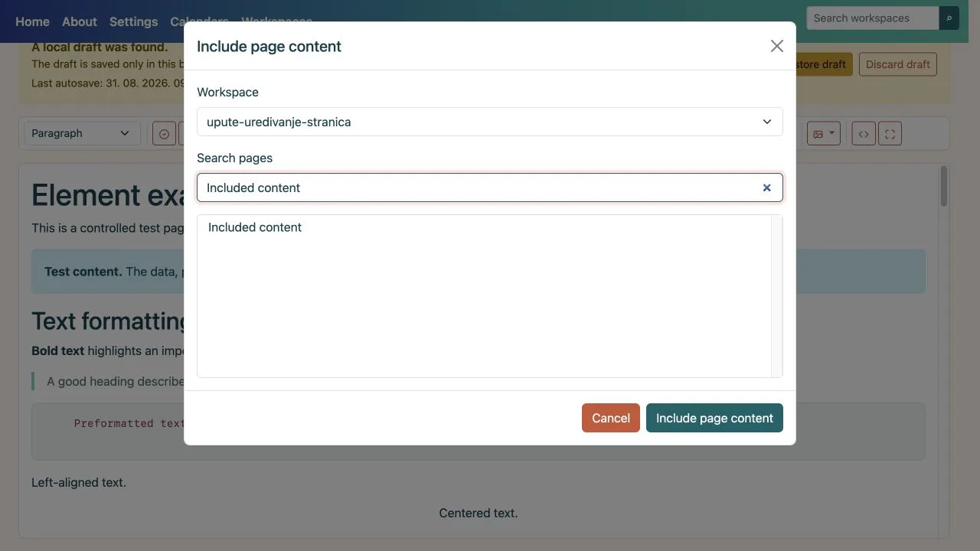Close the Include page content dialog
This screenshot has height=551, width=980.
[x=776, y=46]
